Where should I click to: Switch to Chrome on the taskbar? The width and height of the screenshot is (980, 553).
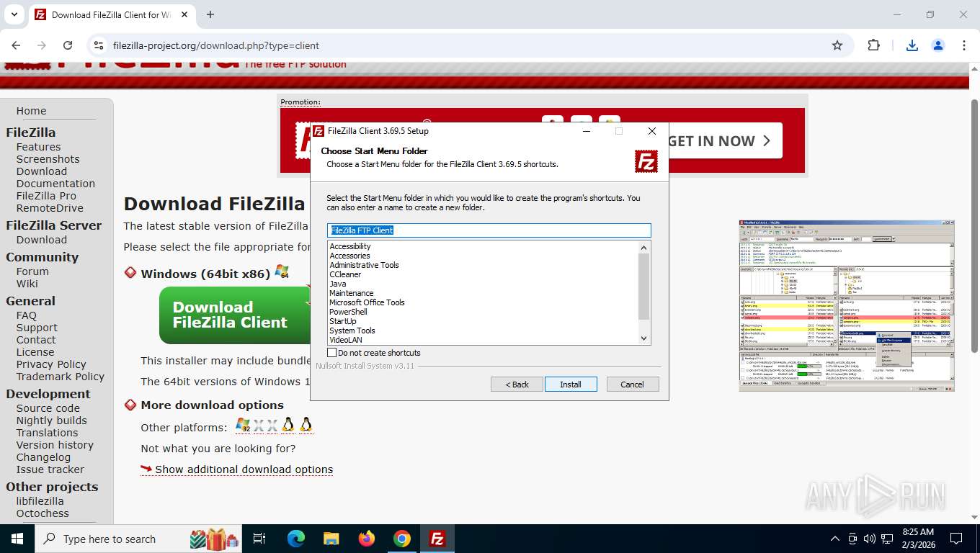click(x=401, y=539)
